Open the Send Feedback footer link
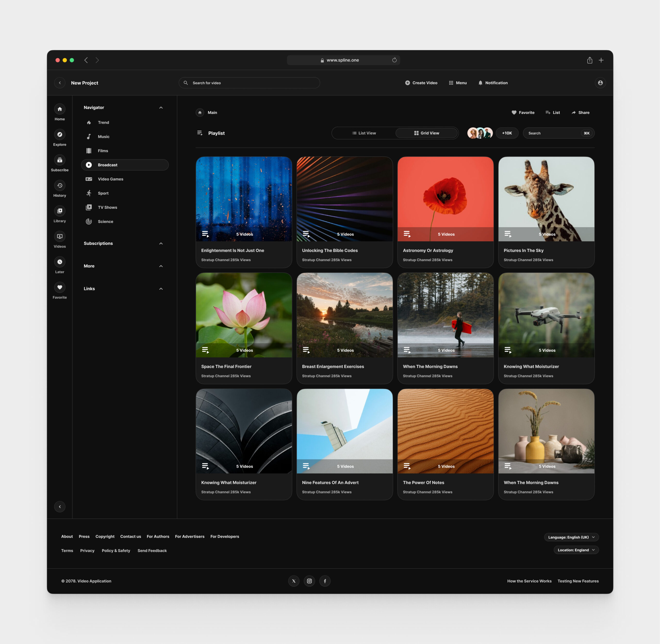 (x=152, y=551)
